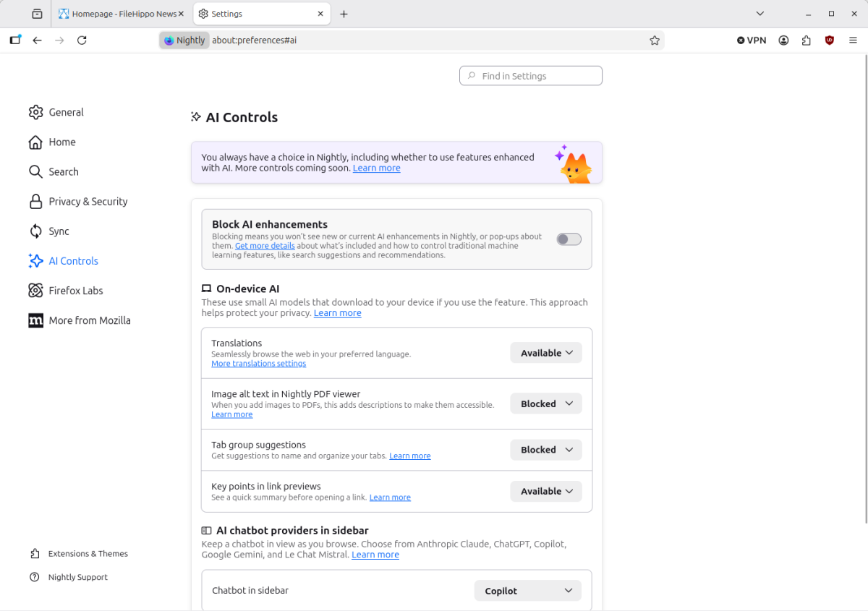This screenshot has height=611, width=868.
Task: Expand the Tab group suggestions dropdown
Action: [x=545, y=449]
